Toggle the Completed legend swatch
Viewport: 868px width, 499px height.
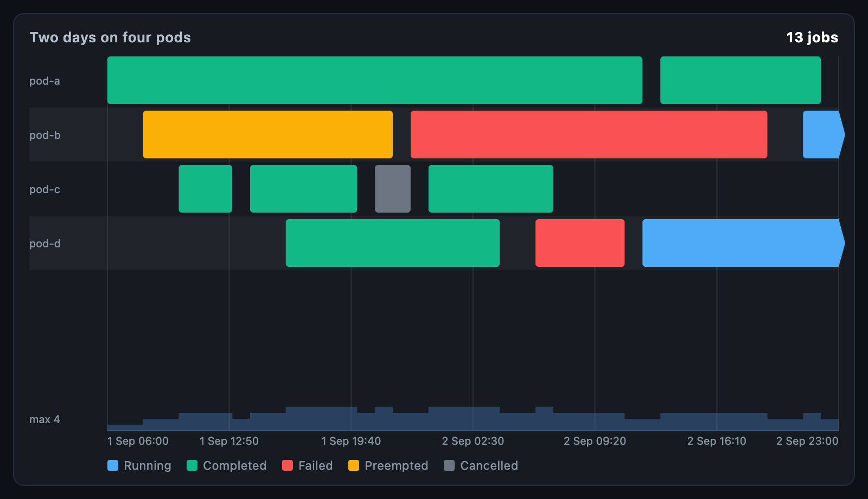click(x=192, y=465)
